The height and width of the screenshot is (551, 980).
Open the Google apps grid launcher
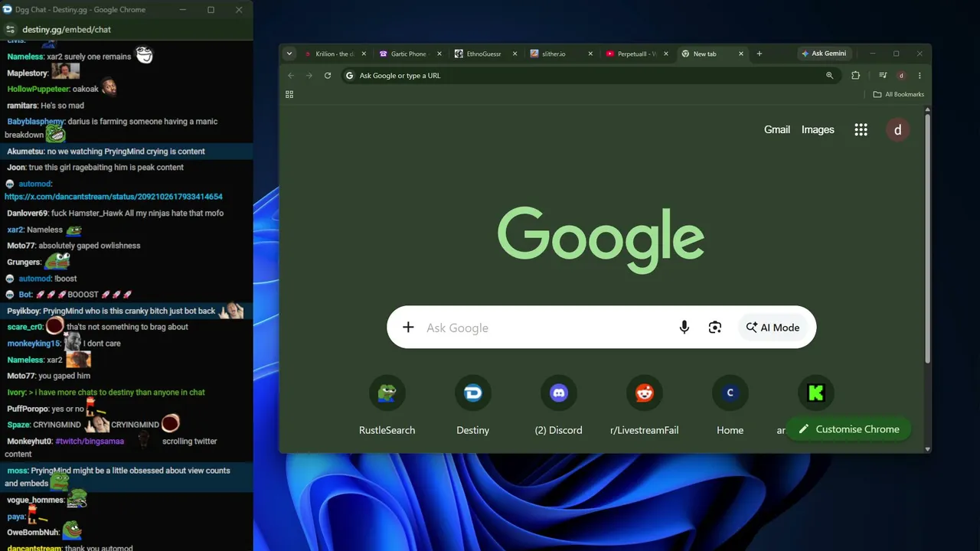coord(861,129)
